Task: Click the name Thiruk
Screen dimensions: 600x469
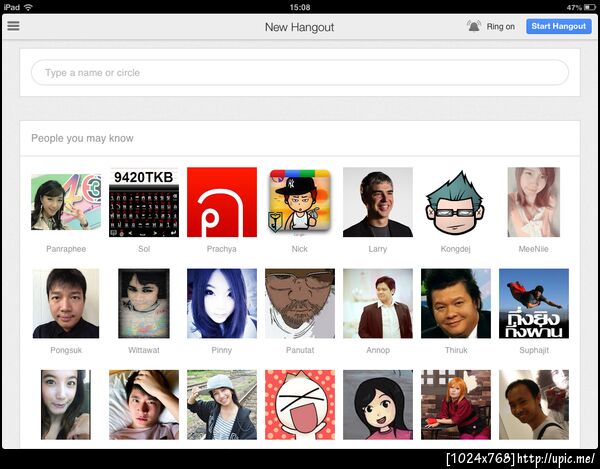Action: click(x=456, y=350)
